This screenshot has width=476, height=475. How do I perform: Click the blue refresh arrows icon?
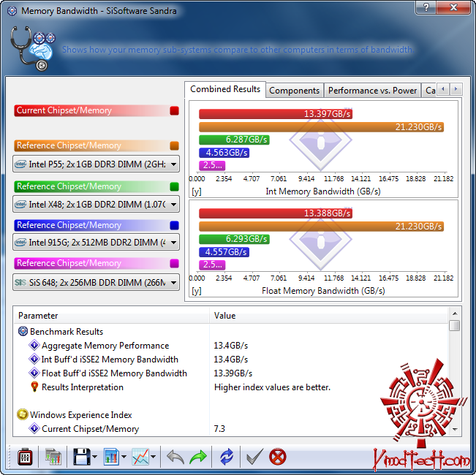coord(227,457)
